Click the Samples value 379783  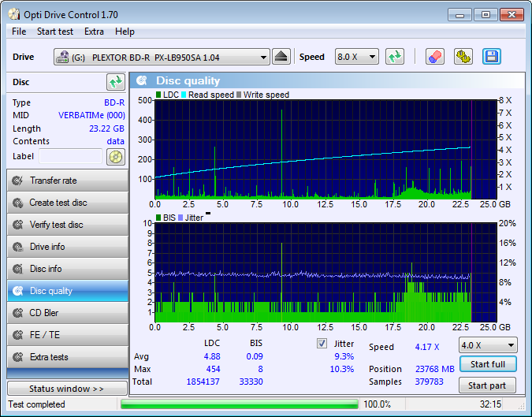(430, 382)
